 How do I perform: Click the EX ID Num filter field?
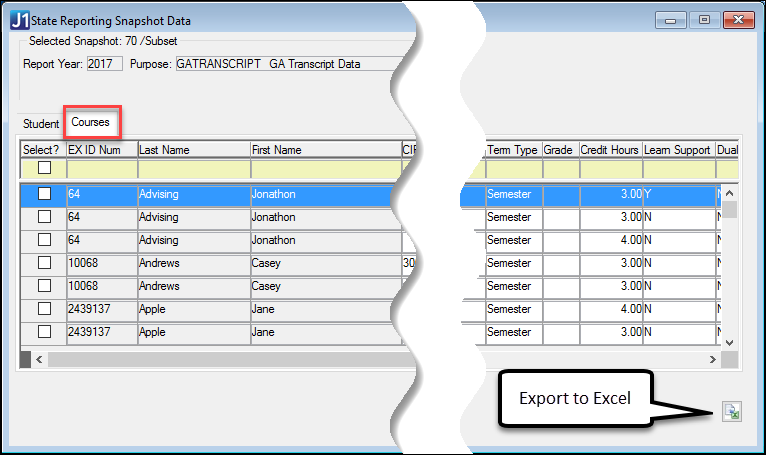tap(102, 169)
